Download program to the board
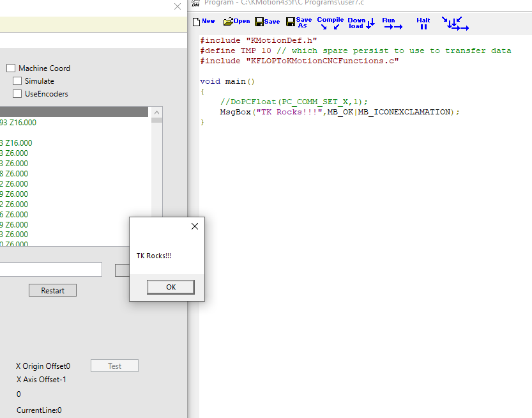532x418 pixels. [361, 23]
